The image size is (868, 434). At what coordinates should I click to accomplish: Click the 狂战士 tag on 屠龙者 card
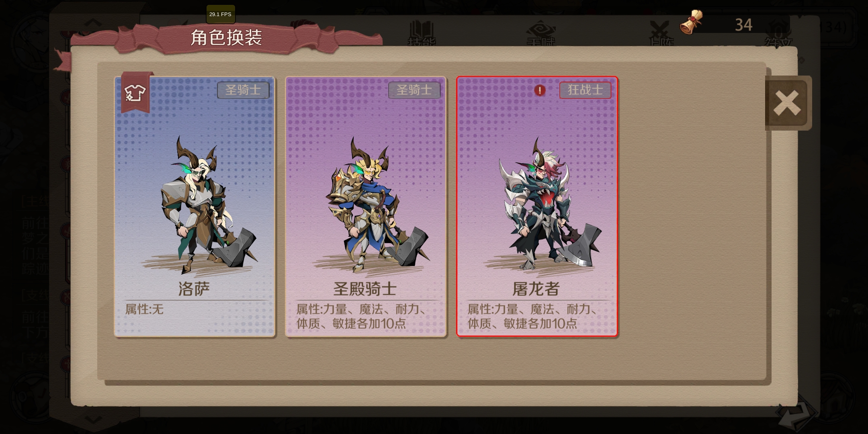pyautogui.click(x=585, y=90)
